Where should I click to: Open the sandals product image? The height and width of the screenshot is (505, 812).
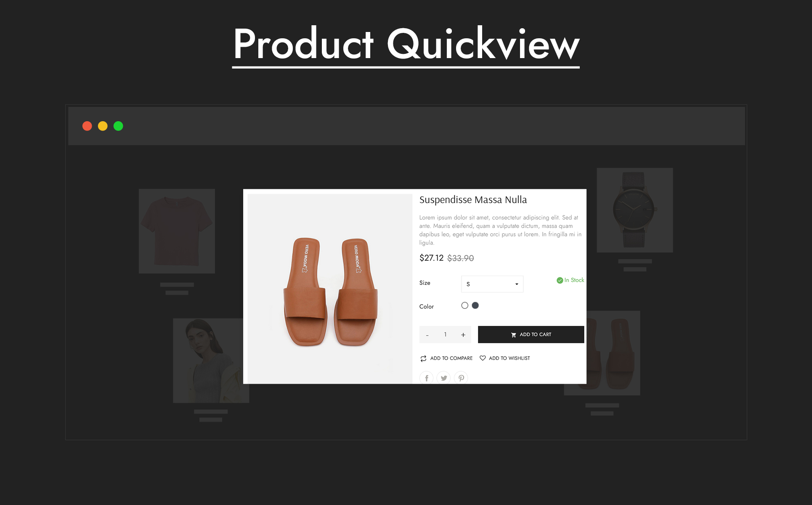coord(330,289)
